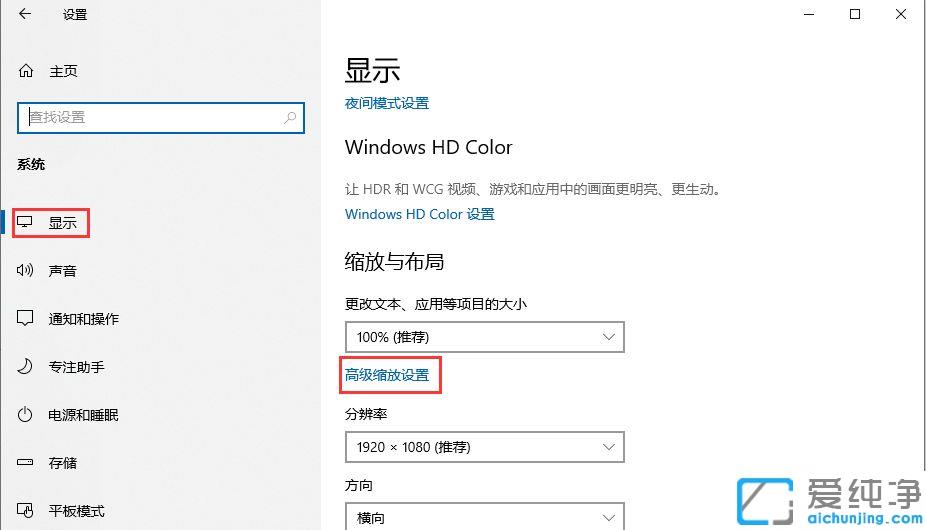Open the 1920 × 1080 resolution dropdown
Image resolution: width=926 pixels, height=530 pixels.
[x=484, y=447]
